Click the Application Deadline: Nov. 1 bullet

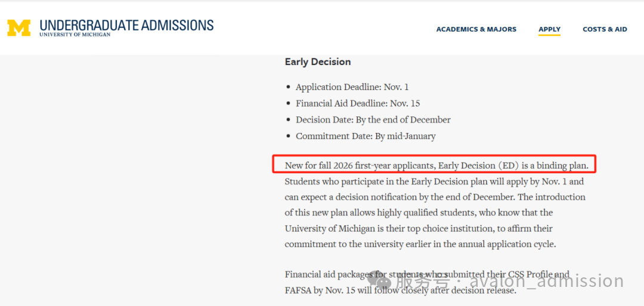[x=352, y=87]
